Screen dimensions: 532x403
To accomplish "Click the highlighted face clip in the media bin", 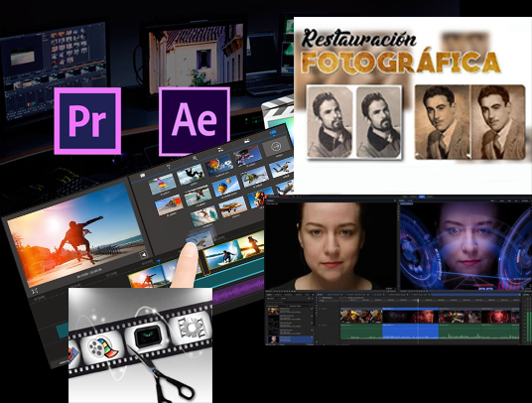I will point(290,339).
